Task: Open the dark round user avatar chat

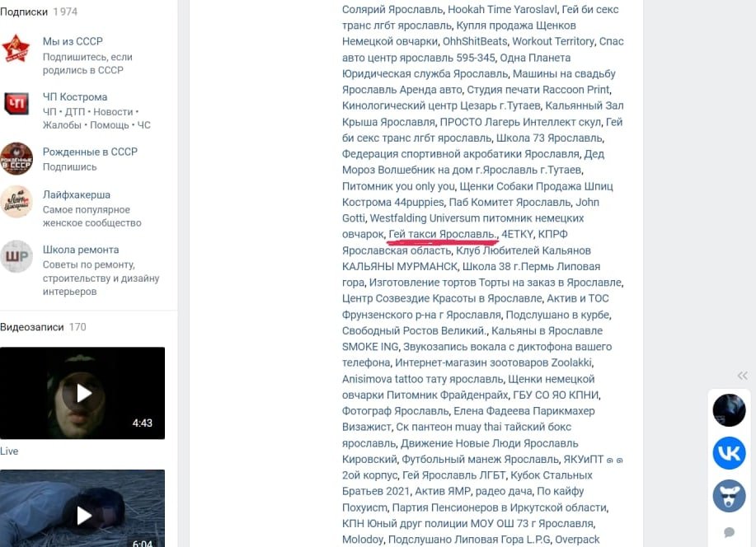Action: (729, 410)
